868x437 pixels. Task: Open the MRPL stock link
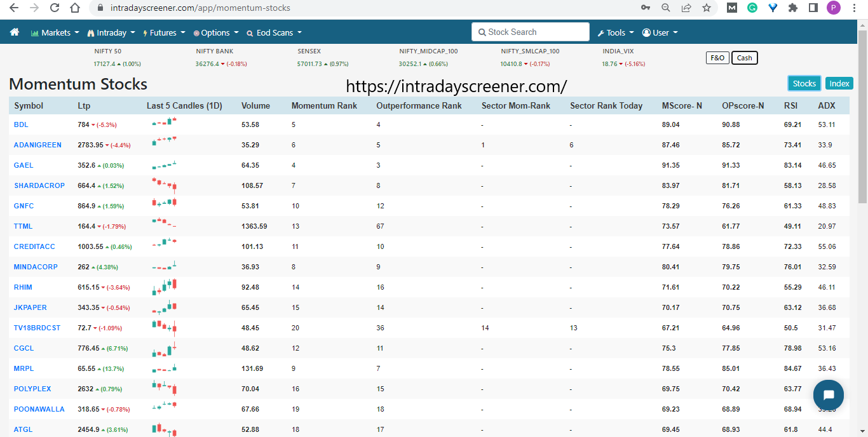pyautogui.click(x=23, y=368)
